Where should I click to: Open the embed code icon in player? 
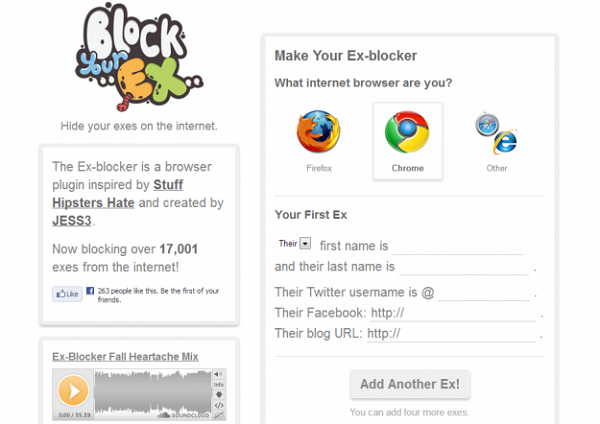point(219,405)
